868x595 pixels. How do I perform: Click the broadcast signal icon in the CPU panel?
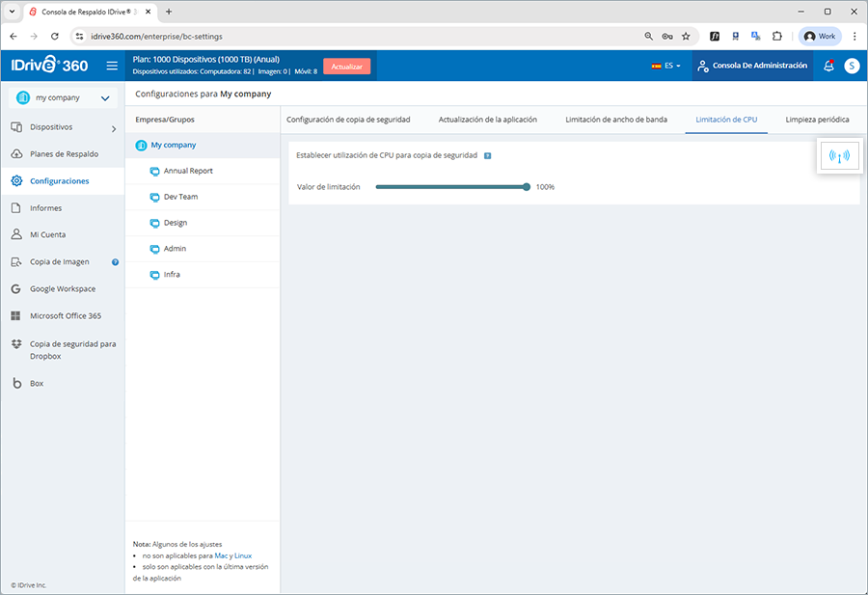[x=838, y=157]
